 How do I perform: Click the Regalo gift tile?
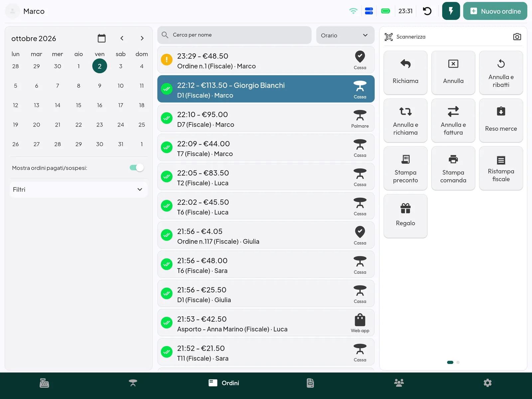405,216
